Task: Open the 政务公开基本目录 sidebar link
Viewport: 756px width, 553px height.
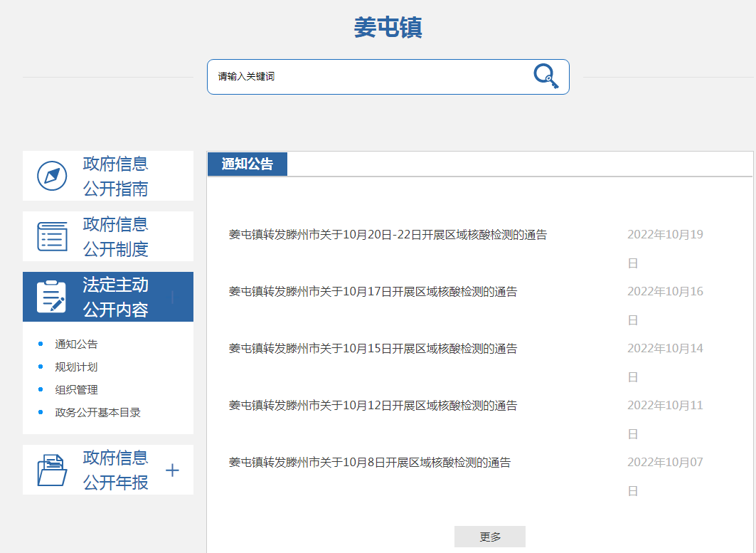Action: 98,413
